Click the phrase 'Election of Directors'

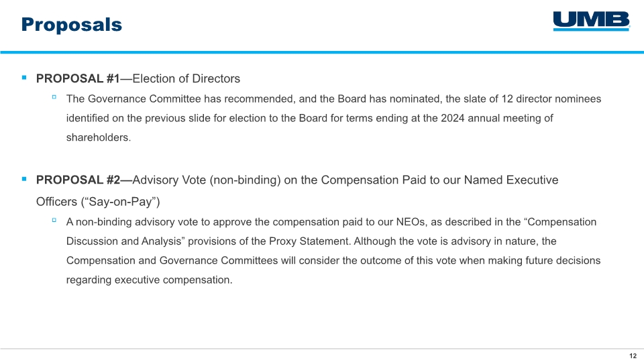[x=186, y=78]
